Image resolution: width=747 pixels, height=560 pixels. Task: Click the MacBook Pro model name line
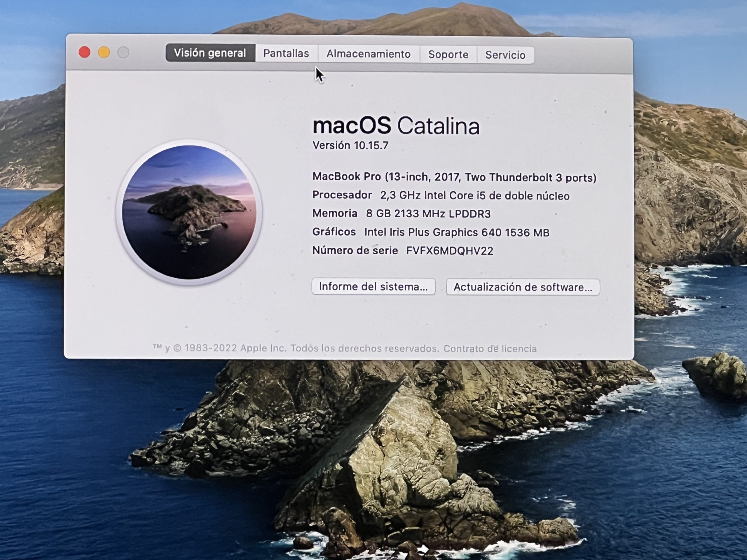[454, 177]
